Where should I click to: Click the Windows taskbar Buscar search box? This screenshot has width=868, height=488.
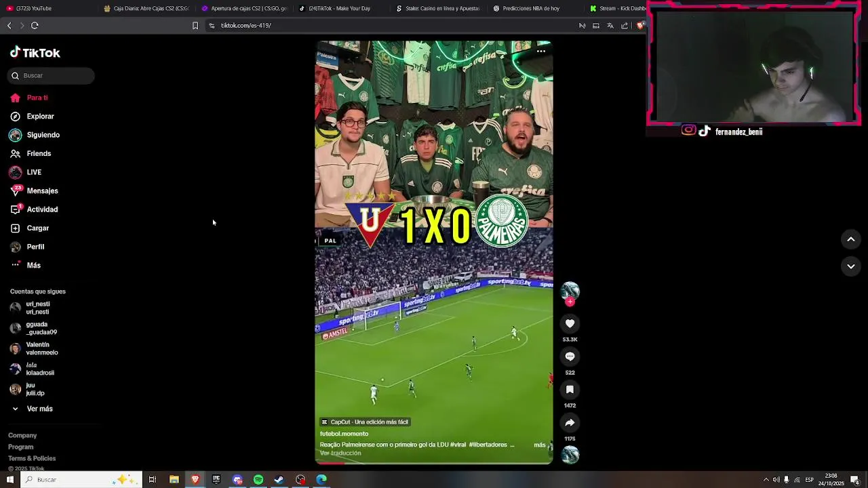(81, 480)
